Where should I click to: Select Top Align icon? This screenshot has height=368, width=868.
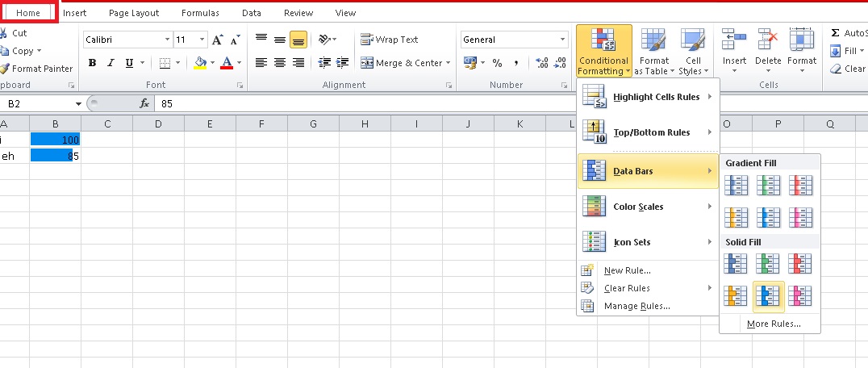point(261,40)
